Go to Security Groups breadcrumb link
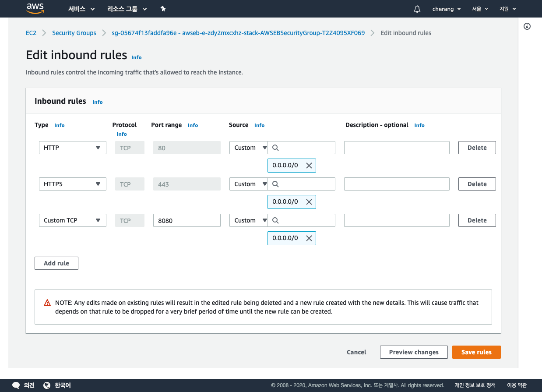The image size is (542, 392). pos(74,33)
